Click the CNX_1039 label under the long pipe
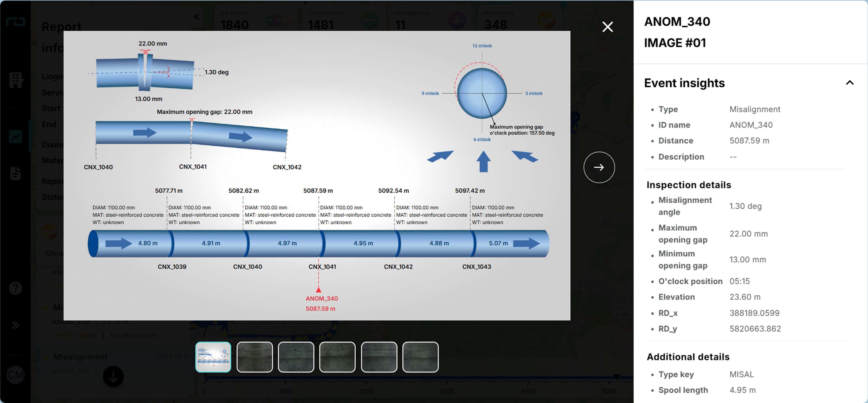This screenshot has height=403, width=868. (172, 267)
